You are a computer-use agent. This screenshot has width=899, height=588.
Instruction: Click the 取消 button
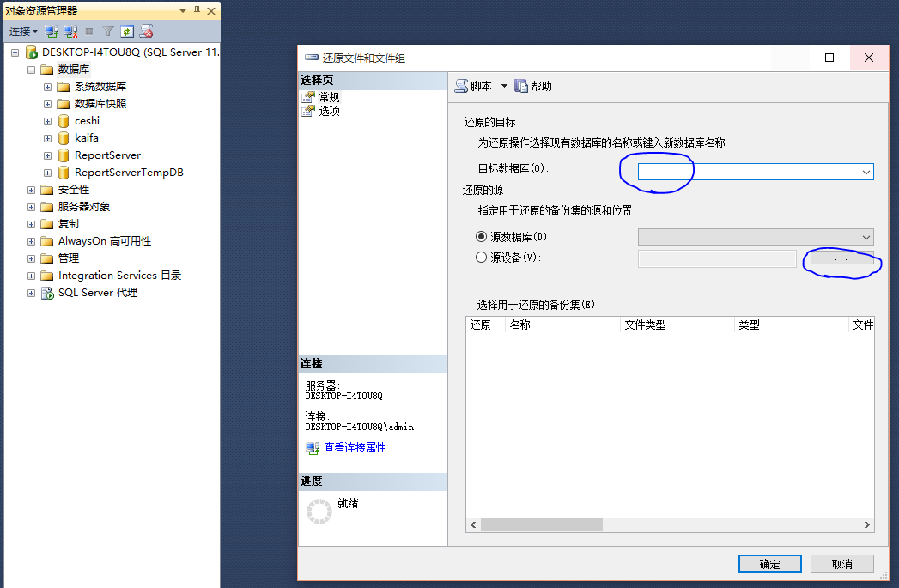pyautogui.click(x=842, y=564)
